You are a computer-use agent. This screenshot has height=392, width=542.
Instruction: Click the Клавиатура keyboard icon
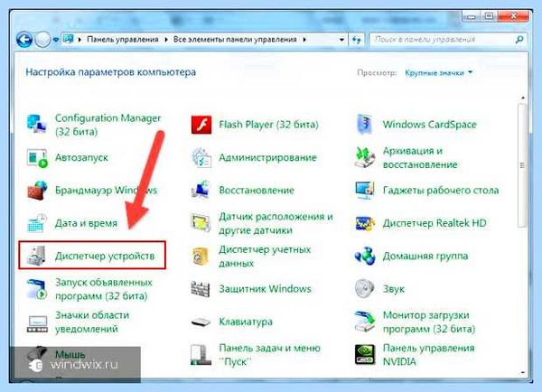201,322
